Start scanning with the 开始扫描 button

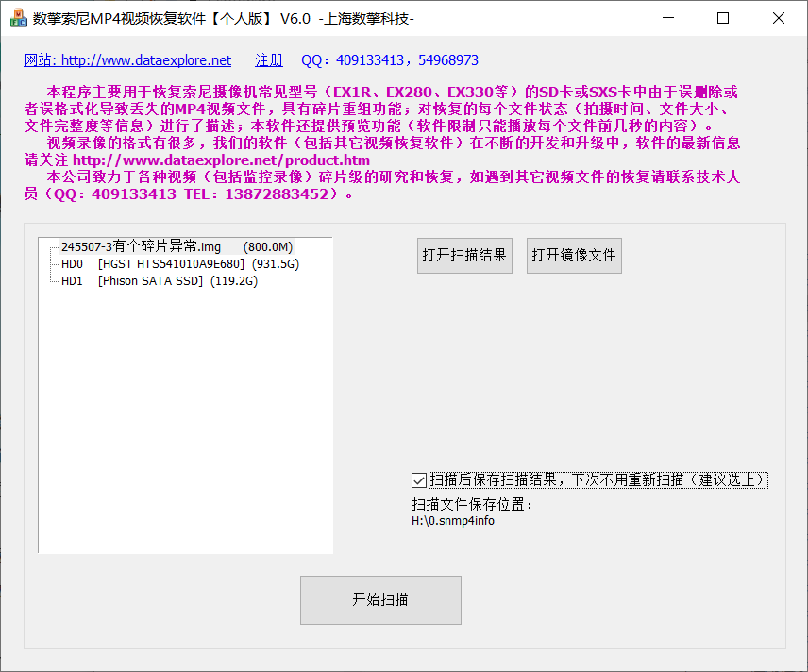(380, 600)
